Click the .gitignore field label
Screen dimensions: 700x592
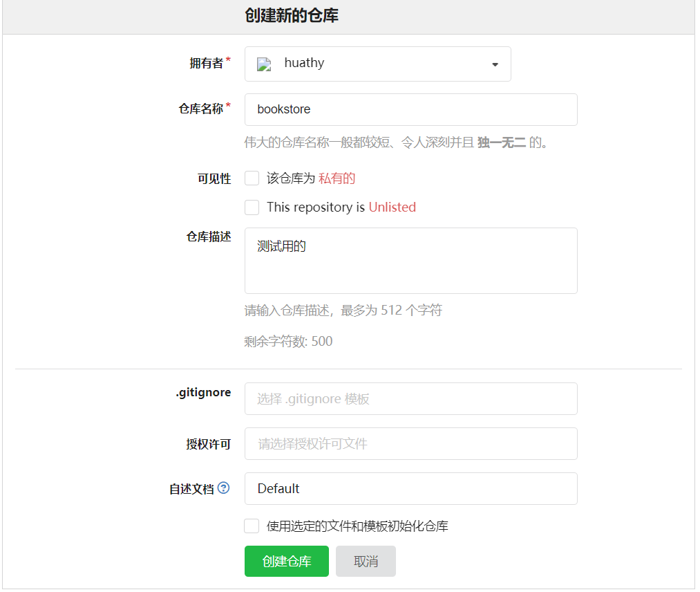click(x=204, y=394)
